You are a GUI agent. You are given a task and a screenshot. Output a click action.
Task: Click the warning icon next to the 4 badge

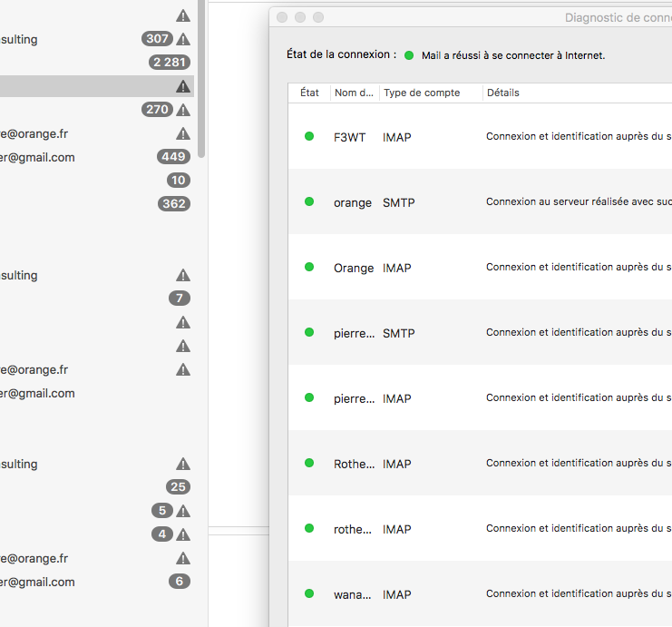tap(183, 534)
